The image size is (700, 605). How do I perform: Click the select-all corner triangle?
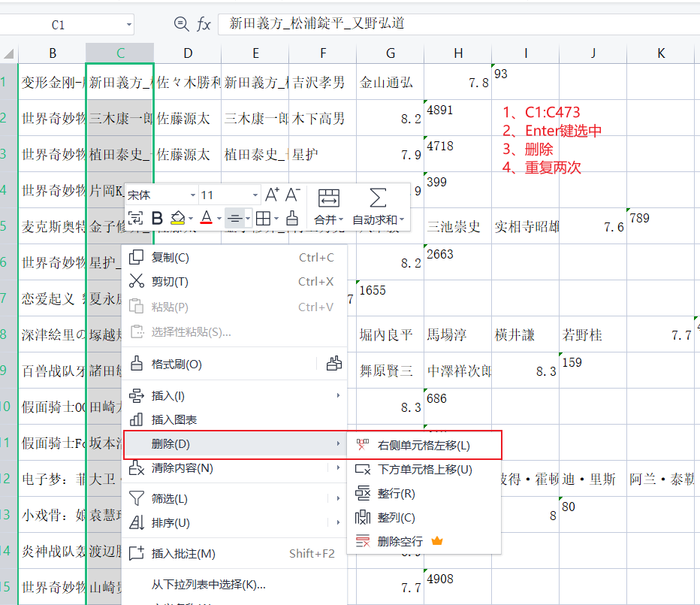click(9, 54)
